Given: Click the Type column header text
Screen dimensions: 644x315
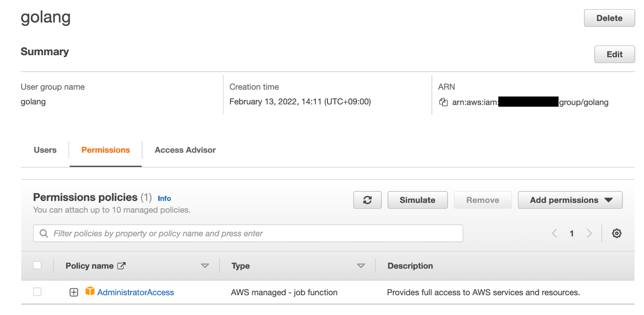Looking at the screenshot, I should pyautogui.click(x=241, y=266).
